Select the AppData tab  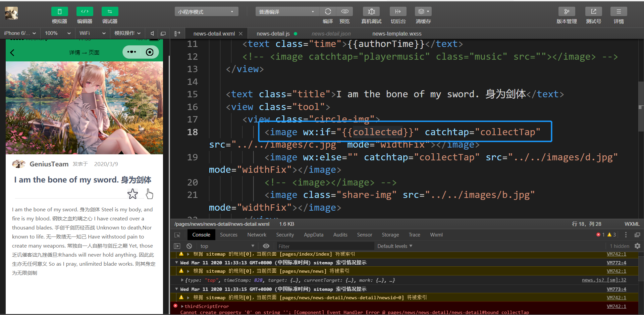(x=314, y=235)
